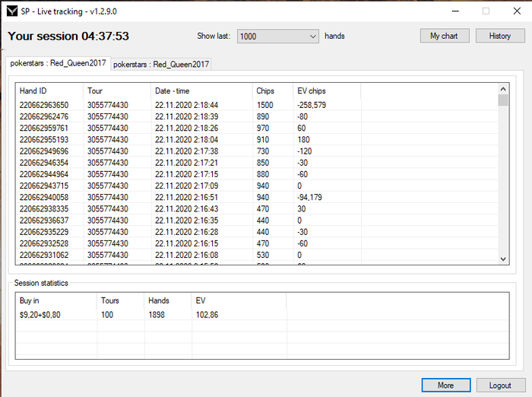Click the hand list scroll up arrow
The height and width of the screenshot is (397, 532).
[503, 89]
